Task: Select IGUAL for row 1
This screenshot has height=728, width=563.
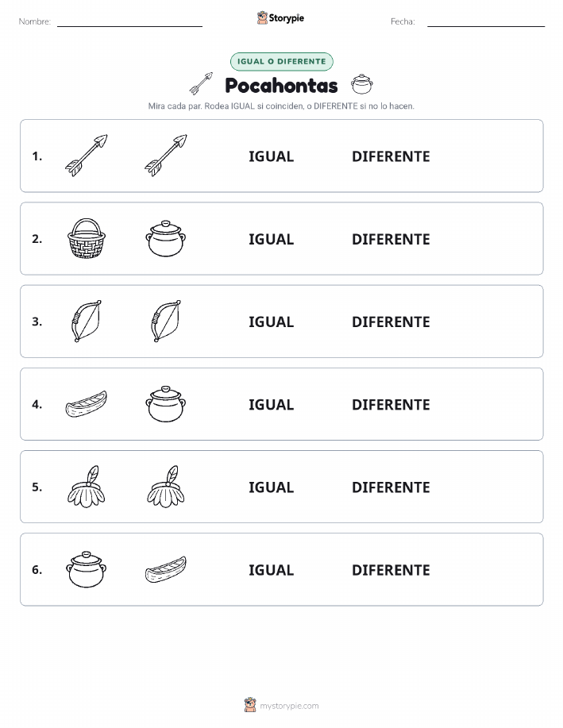Action: tap(272, 156)
